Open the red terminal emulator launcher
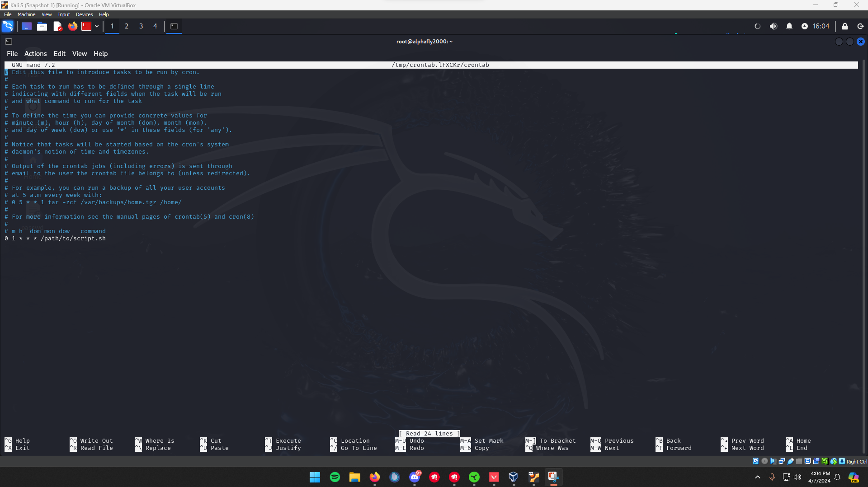 (x=86, y=26)
